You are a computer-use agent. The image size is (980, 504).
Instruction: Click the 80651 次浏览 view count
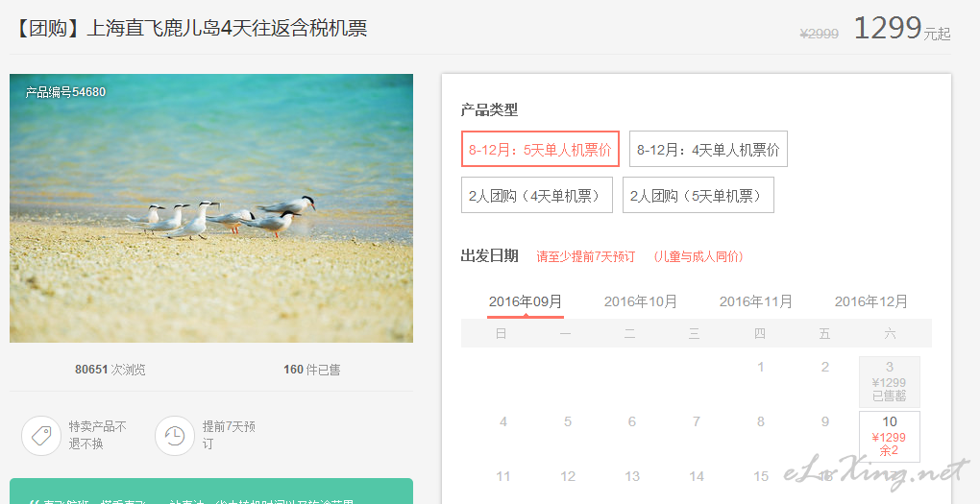(110, 370)
